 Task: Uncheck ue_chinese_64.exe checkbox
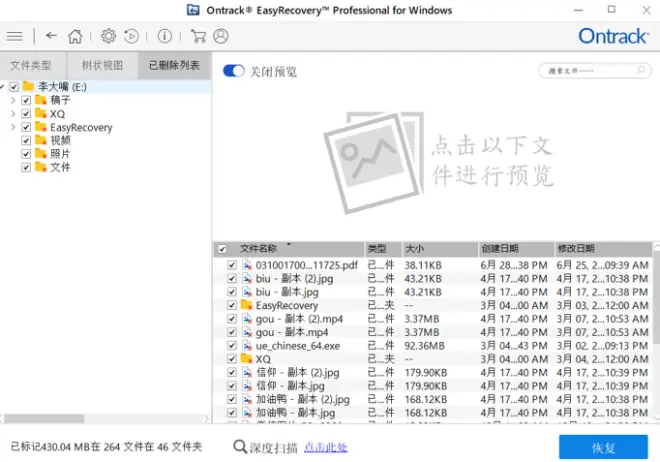coord(232,346)
